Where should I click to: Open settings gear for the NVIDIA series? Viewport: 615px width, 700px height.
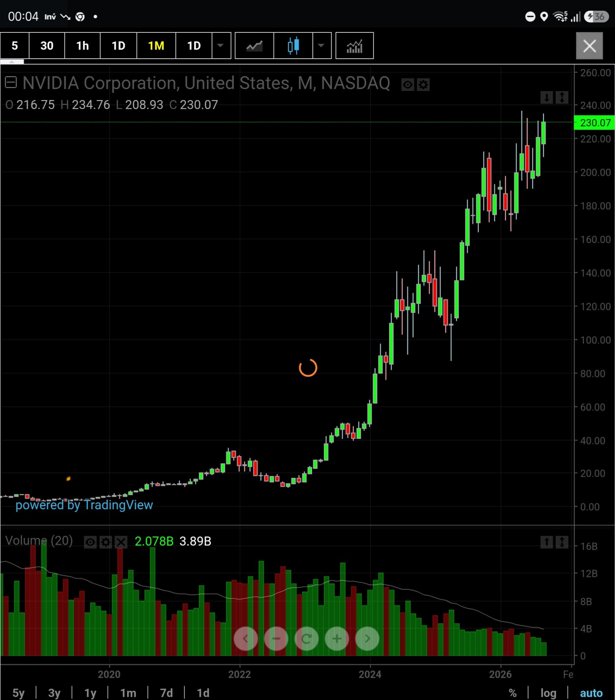pos(423,85)
